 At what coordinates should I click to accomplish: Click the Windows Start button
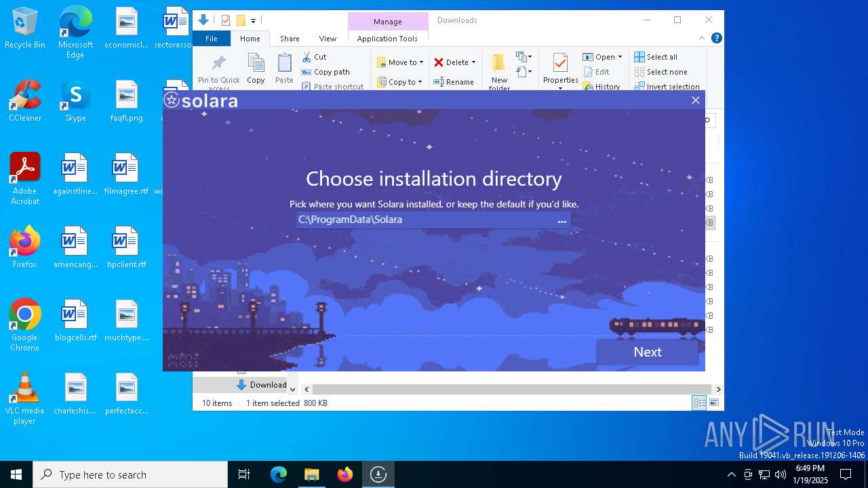16,474
